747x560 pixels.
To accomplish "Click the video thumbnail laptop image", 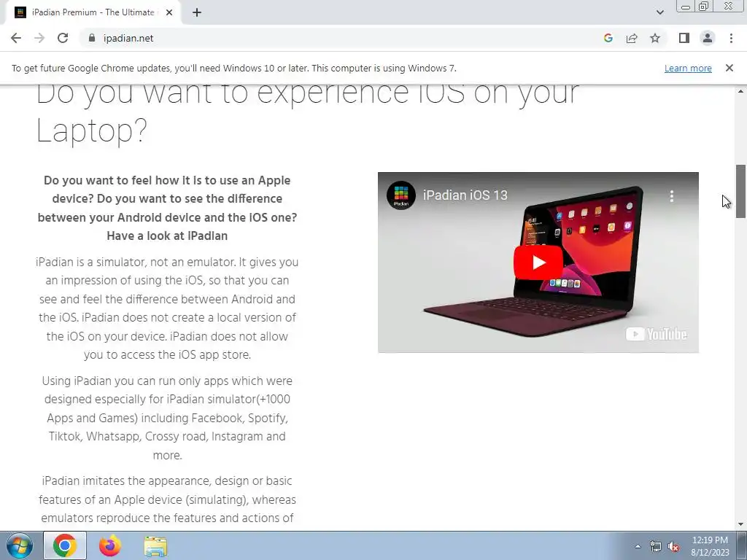I will 538,262.
